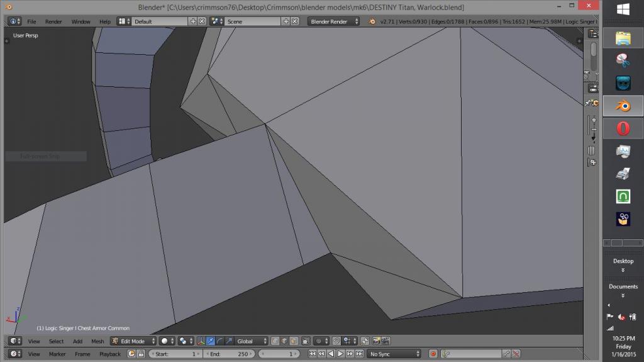644x362 pixels.
Task: Click the Default screen layout name field
Action: 160,21
